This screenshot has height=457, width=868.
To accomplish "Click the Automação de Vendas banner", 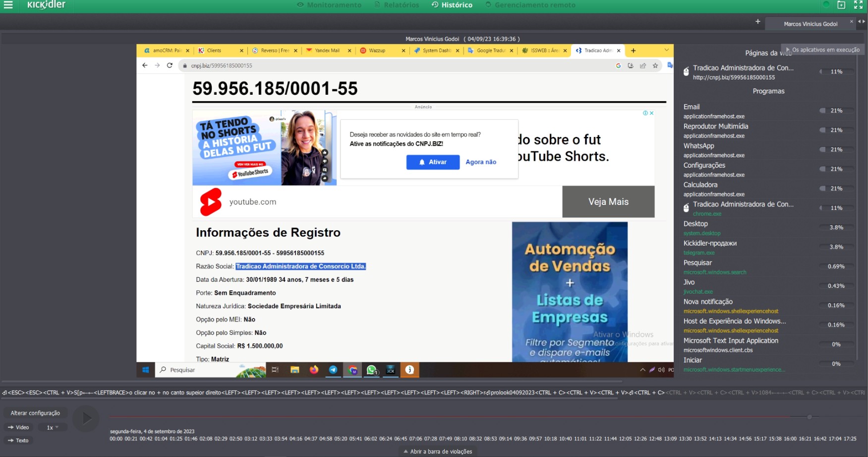I will (x=570, y=292).
